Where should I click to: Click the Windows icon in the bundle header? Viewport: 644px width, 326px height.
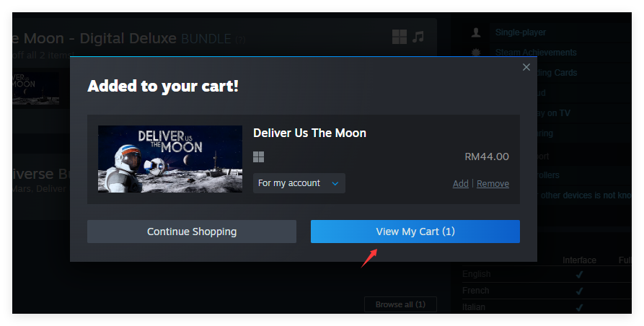point(400,37)
